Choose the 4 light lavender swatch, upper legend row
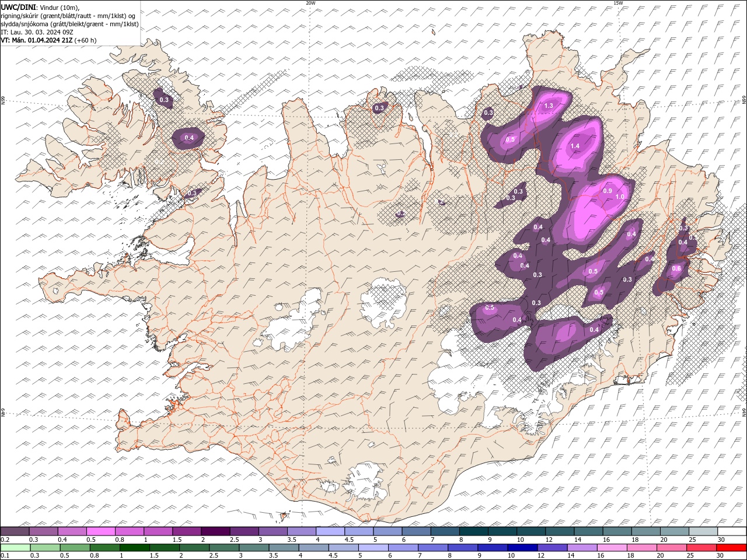This screenshot has width=747, height=560. [x=330, y=531]
